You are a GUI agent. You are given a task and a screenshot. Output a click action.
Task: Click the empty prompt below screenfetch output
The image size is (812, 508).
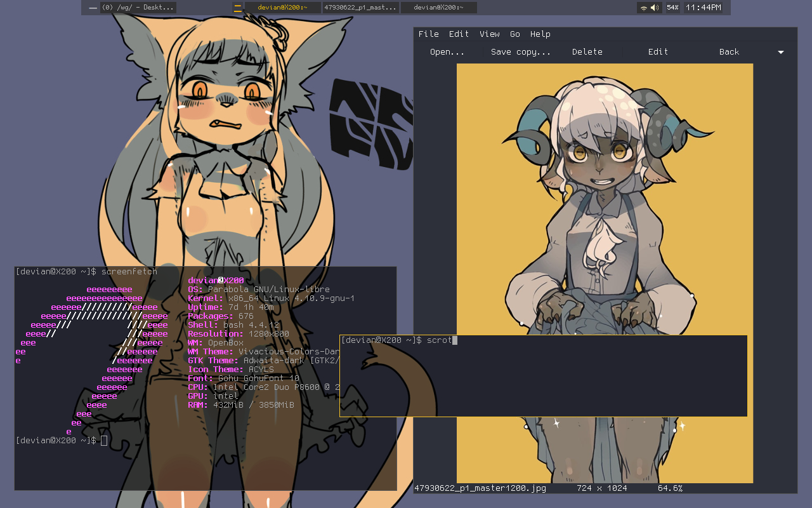click(62, 441)
